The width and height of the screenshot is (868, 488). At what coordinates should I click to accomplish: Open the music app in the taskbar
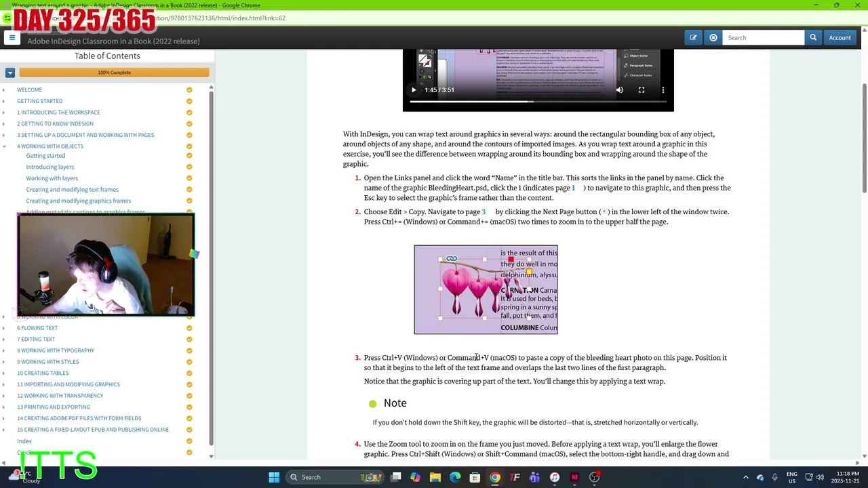(555, 477)
